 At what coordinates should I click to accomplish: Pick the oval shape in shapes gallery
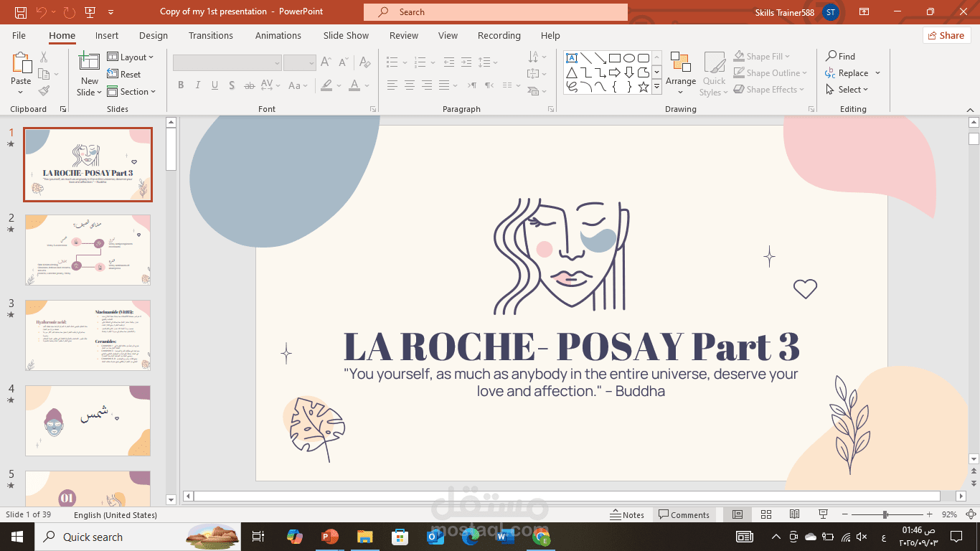coord(629,58)
